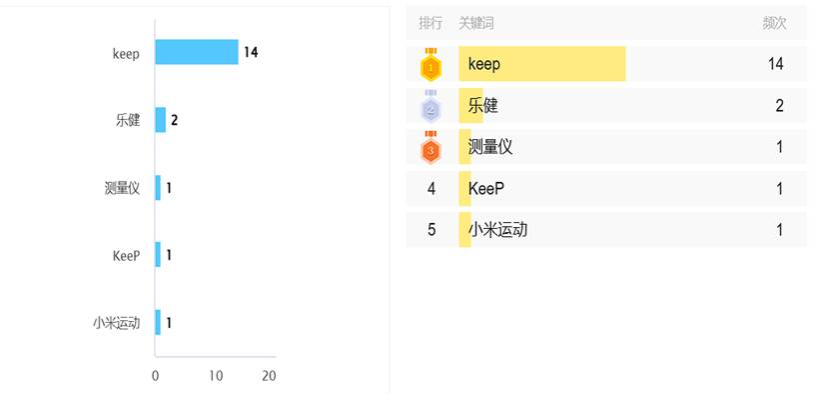Image resolution: width=822 pixels, height=394 pixels.
Task: Click the 小米运动 bar in the chart
Action: (158, 322)
